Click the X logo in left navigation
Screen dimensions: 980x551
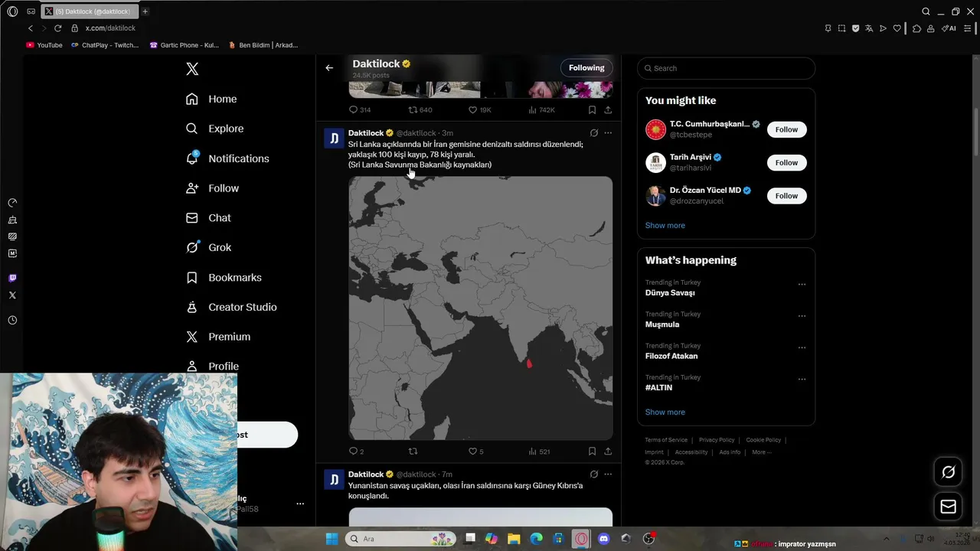[192, 69]
